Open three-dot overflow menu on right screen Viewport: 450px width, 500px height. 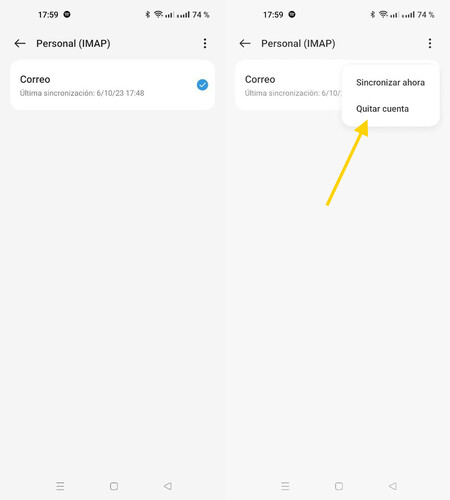click(x=430, y=43)
